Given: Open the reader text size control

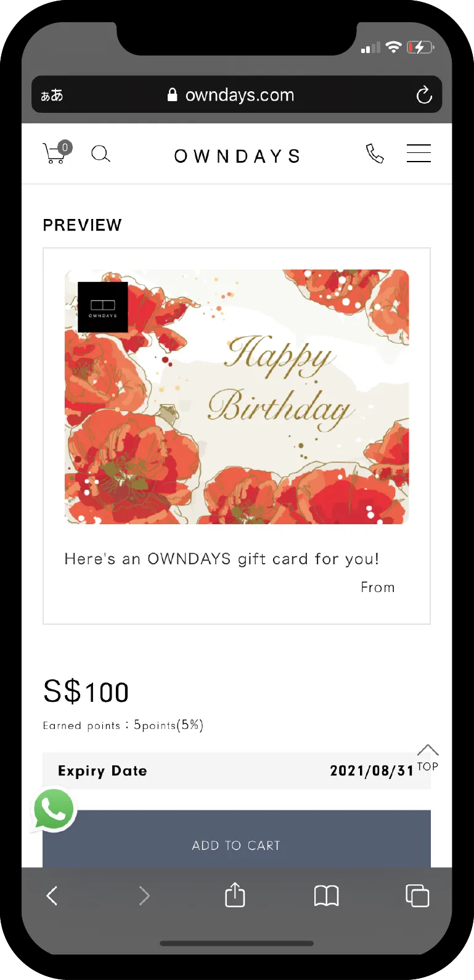Looking at the screenshot, I should point(52,95).
